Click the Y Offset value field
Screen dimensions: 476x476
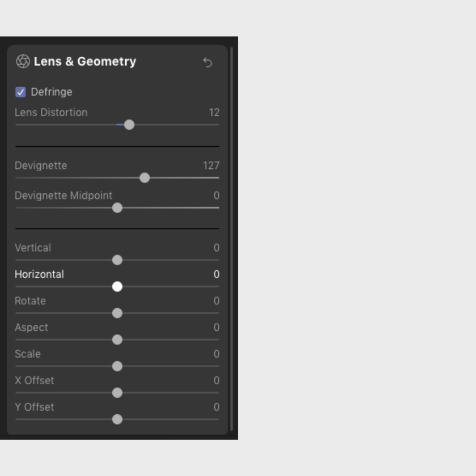[216, 407]
